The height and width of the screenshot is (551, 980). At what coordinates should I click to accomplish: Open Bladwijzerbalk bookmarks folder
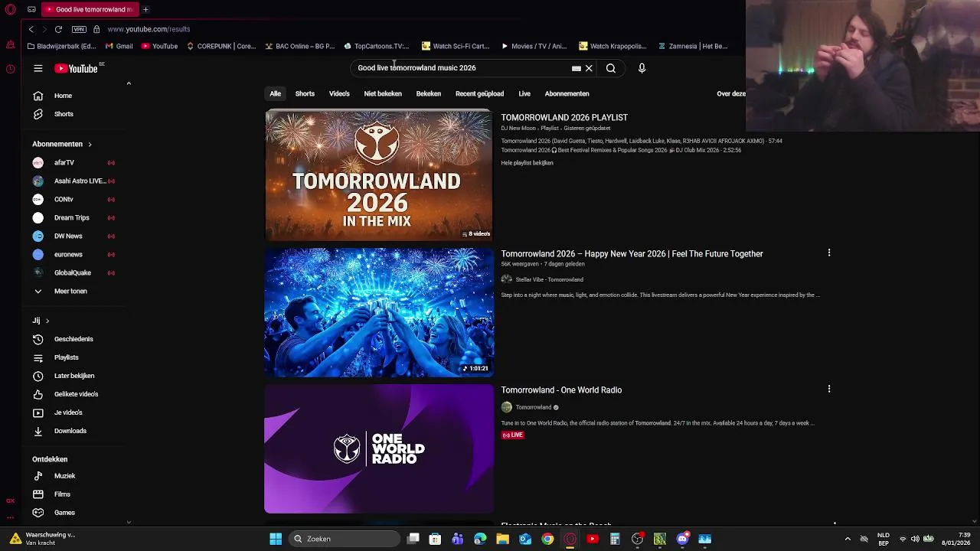61,46
